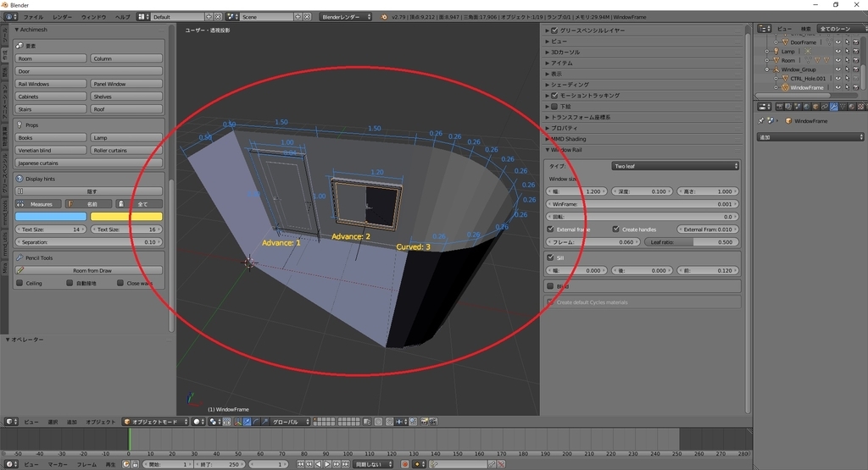Screen dimensions: 868x470
Task: Enable the Ceiling checkbox
Action: click(x=19, y=283)
